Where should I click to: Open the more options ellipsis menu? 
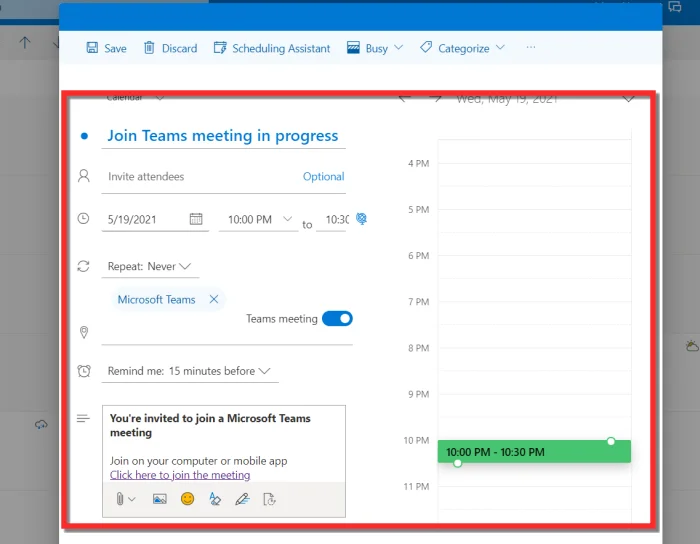530,47
